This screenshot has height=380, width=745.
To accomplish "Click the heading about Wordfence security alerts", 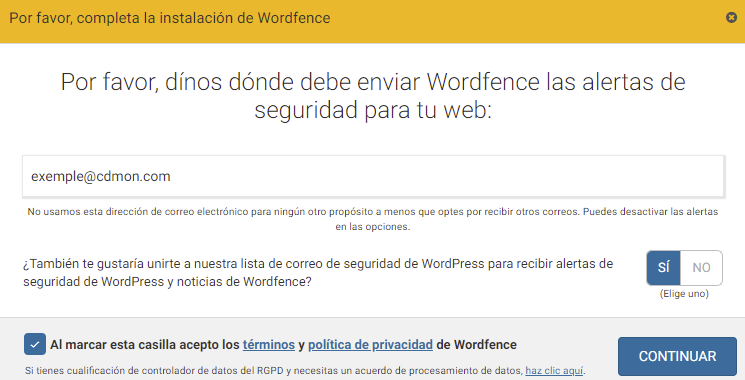I will coord(373,96).
